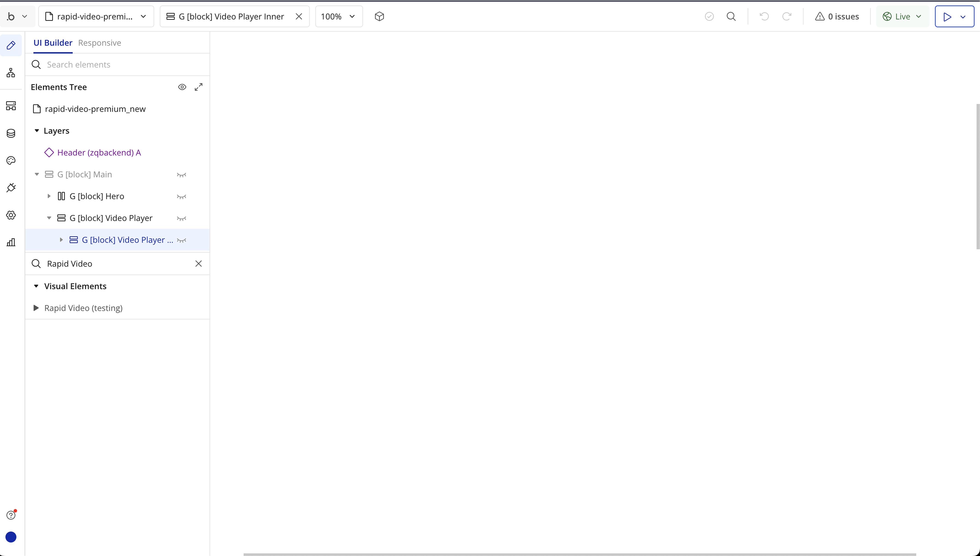Open the Workflow tab icon in sidebar
980x556 pixels.
(x=11, y=73)
